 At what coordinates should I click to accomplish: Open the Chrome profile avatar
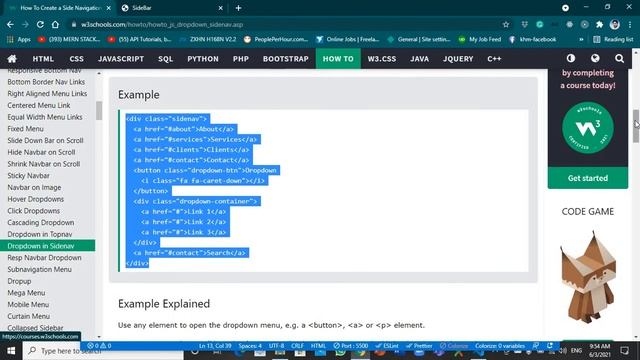click(x=615, y=24)
